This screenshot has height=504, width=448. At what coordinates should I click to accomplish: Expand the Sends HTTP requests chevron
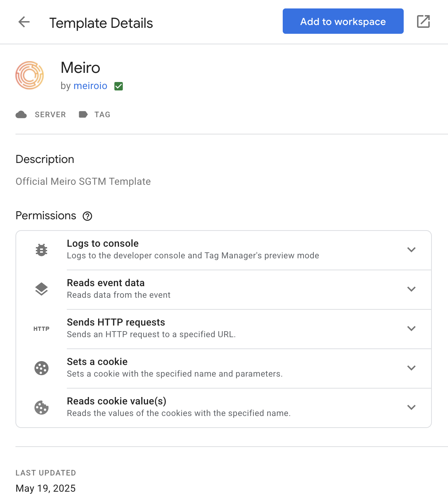tap(411, 328)
